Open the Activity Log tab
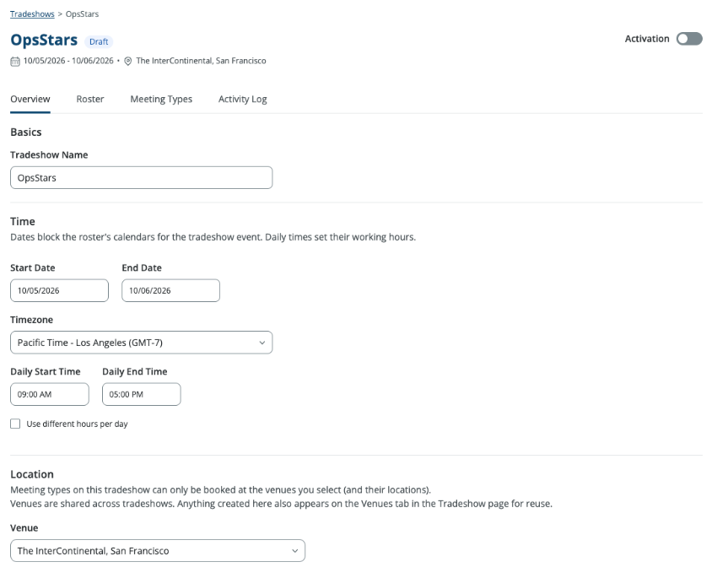Screen dimensions: 728x578 tap(242, 99)
